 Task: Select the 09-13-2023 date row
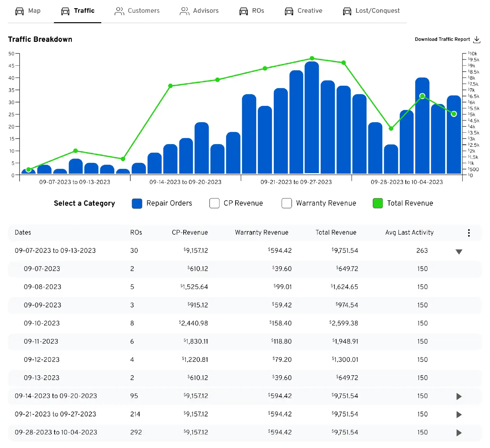(245, 378)
